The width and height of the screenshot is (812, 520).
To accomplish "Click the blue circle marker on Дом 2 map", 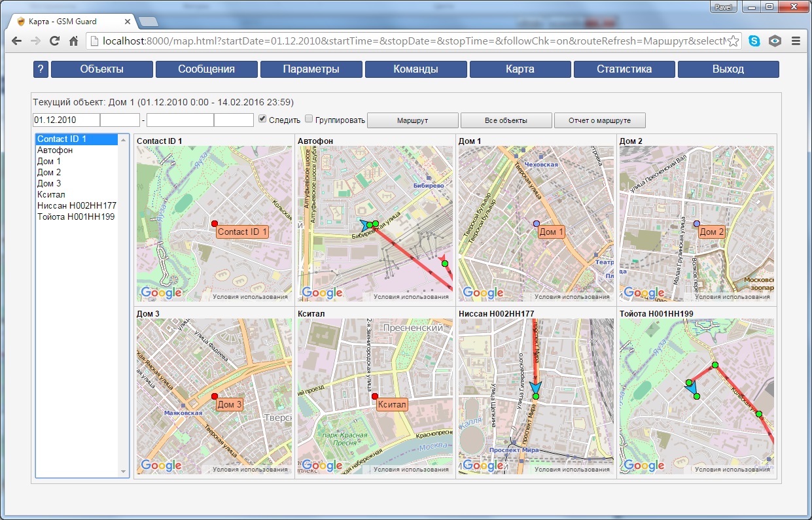I will [x=697, y=224].
